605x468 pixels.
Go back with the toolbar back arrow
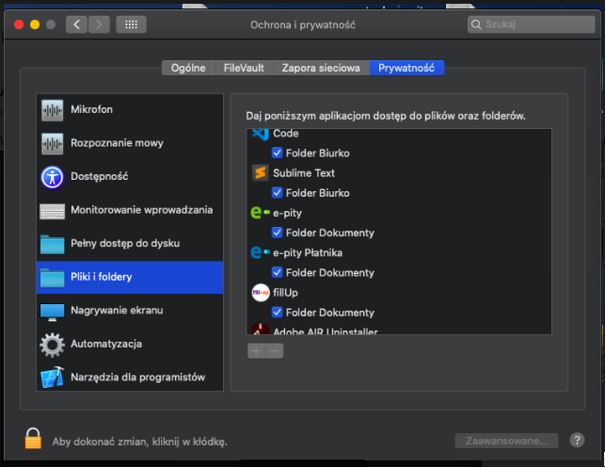(78, 24)
